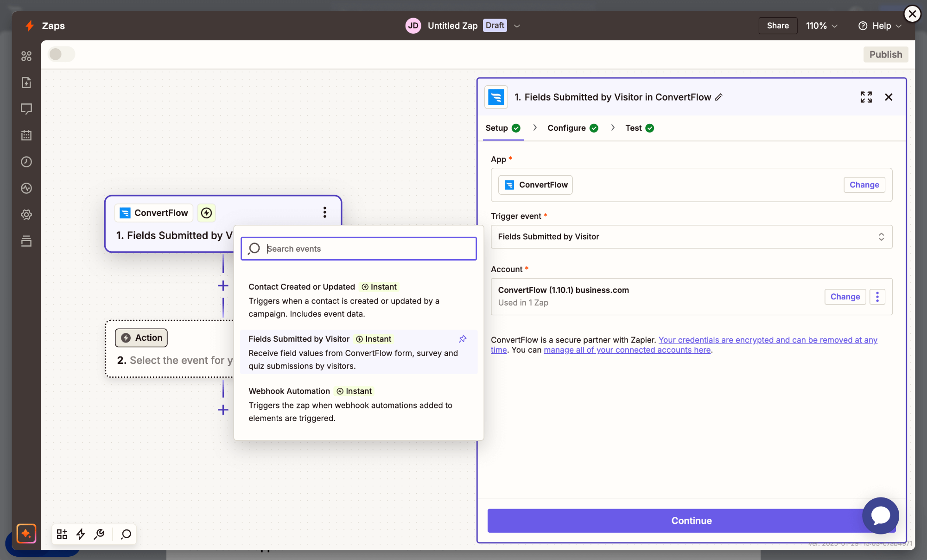Screen dimensions: 927x560
Task: Open the Zap file icon in sidebar
Action: point(26,83)
